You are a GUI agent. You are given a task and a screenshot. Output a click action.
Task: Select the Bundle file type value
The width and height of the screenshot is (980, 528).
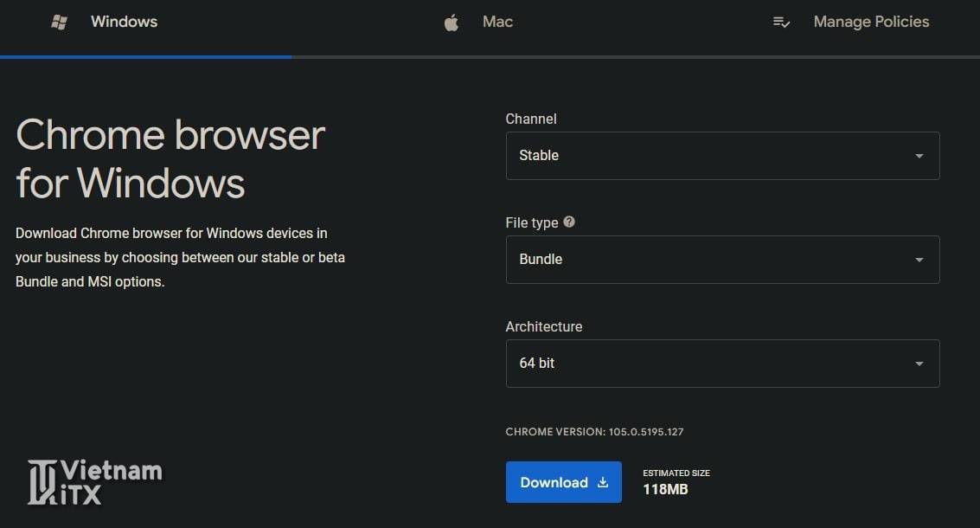[x=541, y=260]
